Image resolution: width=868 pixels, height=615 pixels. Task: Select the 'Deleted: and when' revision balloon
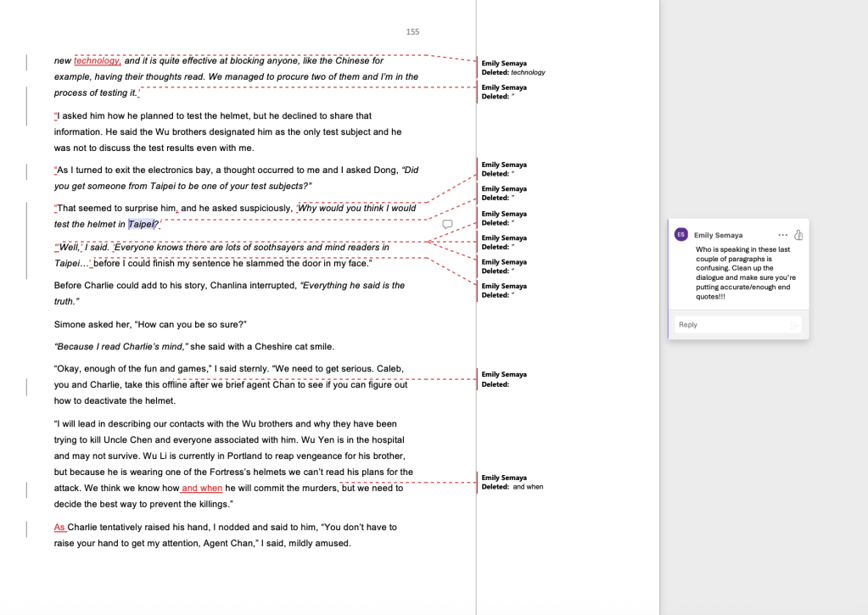[x=512, y=482]
